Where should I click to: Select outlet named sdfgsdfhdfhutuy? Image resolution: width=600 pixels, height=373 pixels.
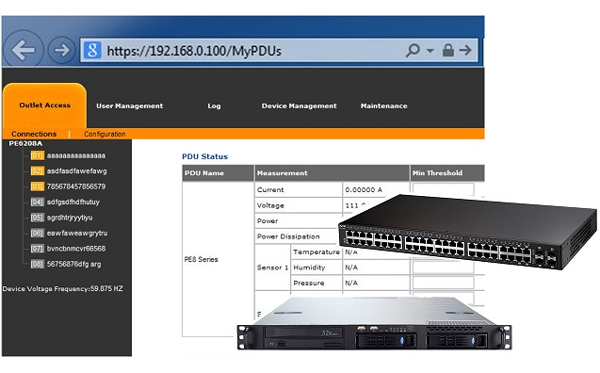(x=73, y=202)
